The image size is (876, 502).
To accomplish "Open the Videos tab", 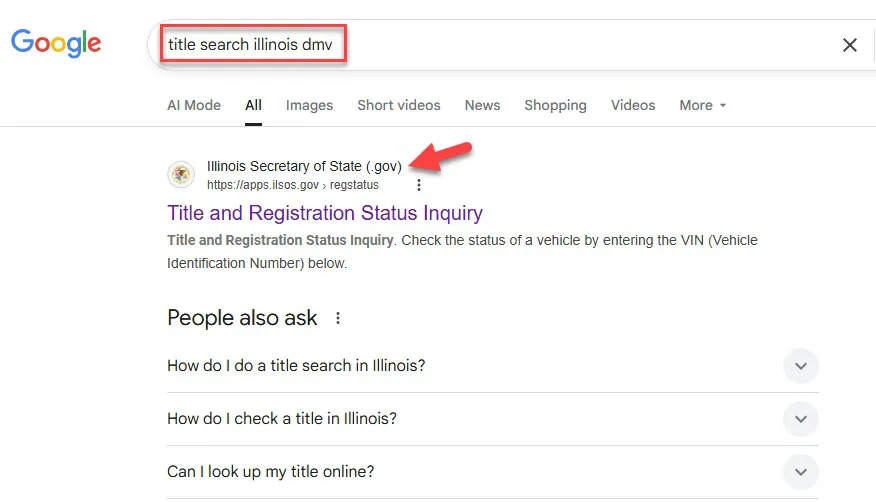I will [x=632, y=105].
